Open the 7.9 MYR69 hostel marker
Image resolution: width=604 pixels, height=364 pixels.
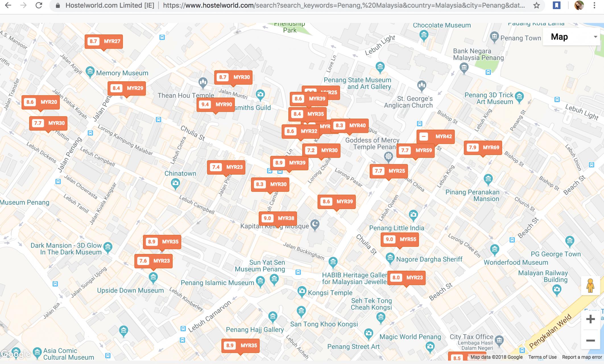[x=483, y=148]
